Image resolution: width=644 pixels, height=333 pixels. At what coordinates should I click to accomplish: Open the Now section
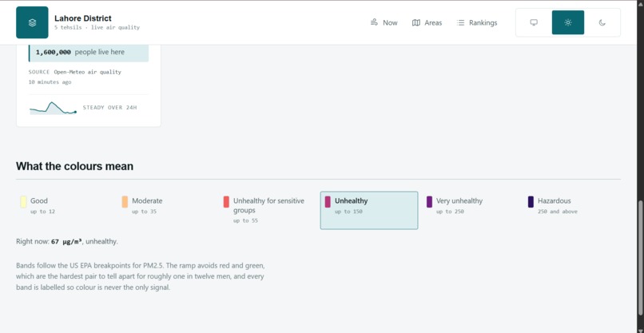(384, 22)
